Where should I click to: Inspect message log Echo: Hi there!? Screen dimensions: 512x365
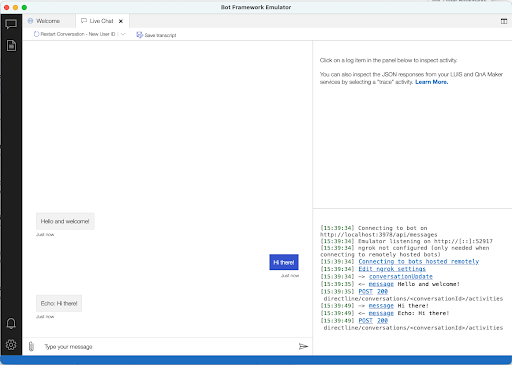(381, 313)
